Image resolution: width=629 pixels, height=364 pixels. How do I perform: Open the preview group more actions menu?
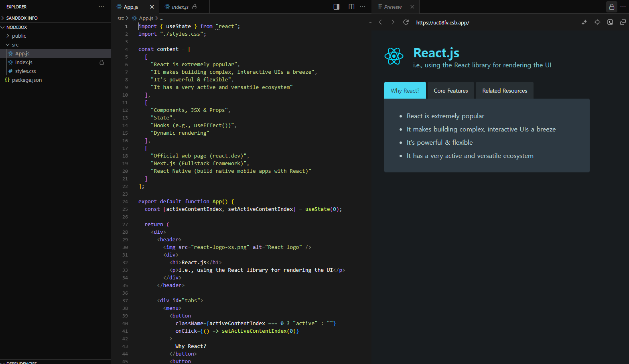pos(623,7)
